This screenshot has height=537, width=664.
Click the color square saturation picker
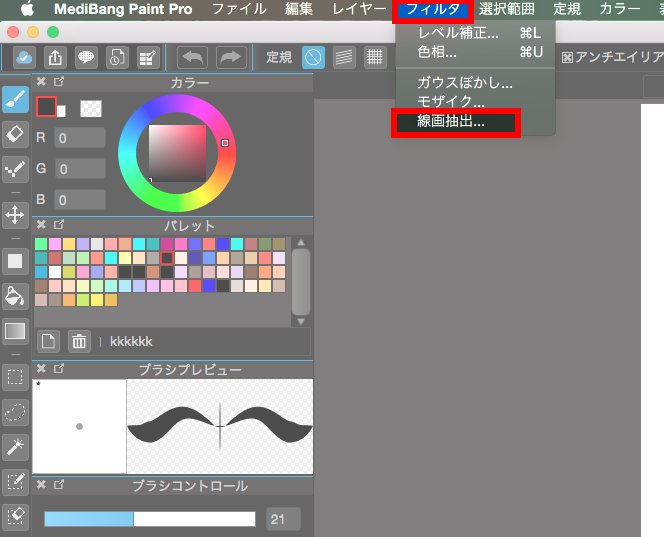tap(177, 153)
